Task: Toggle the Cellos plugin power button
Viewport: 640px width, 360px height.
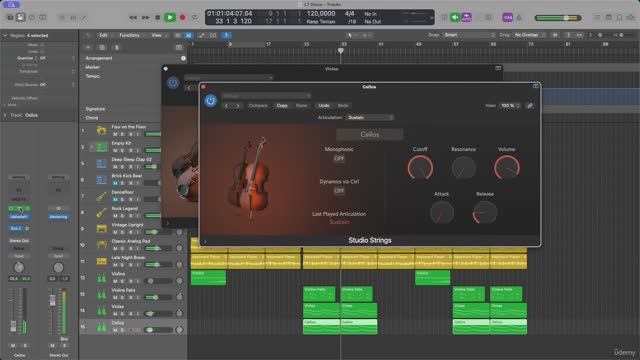Action: pyautogui.click(x=211, y=100)
